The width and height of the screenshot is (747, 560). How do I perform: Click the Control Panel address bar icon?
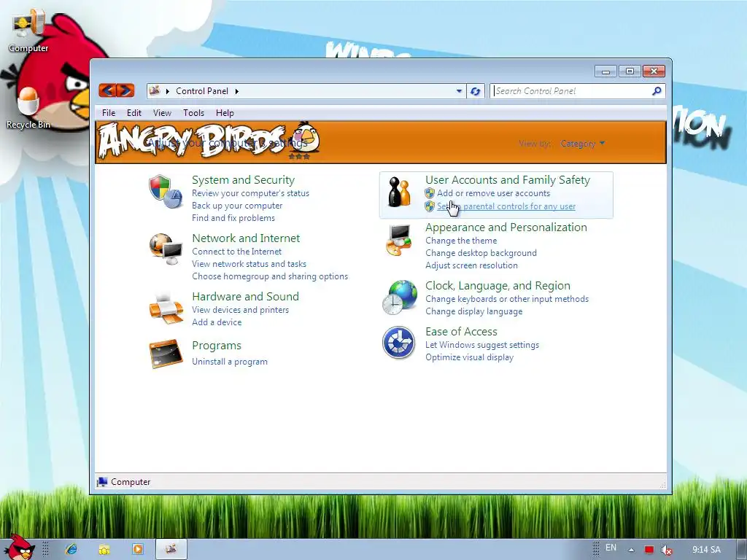[155, 90]
